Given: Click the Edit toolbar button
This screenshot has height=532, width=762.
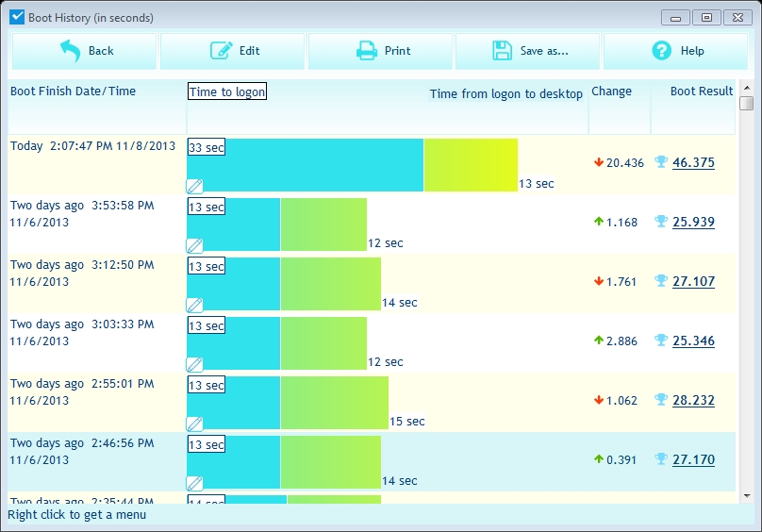Looking at the screenshot, I should 233,51.
